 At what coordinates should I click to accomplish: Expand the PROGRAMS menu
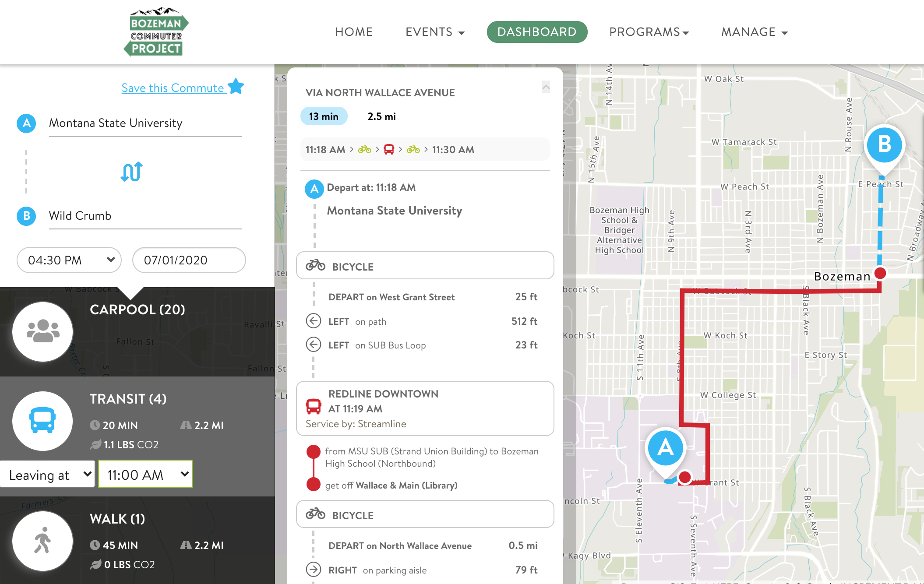[x=649, y=32]
